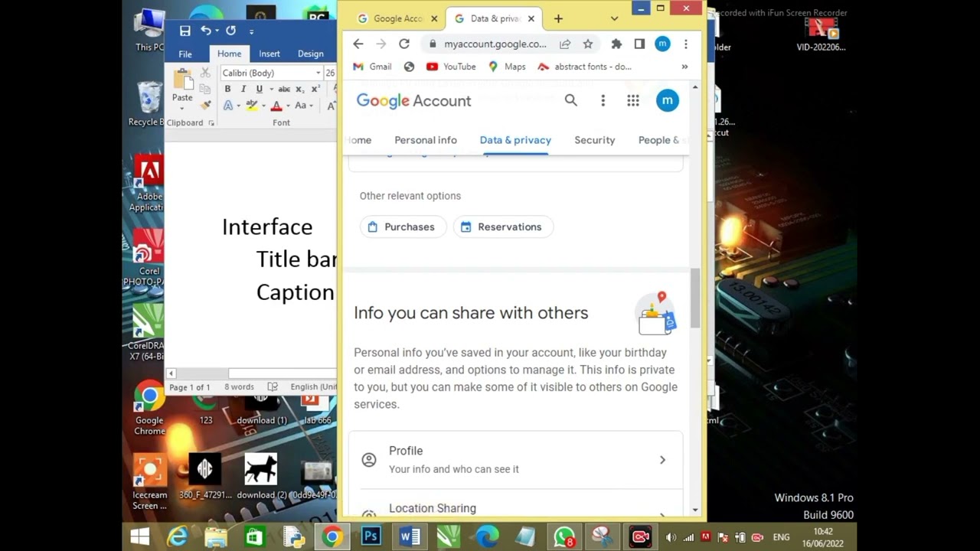Open Maps bookmark
This screenshot has width=980, height=551.
(x=507, y=67)
